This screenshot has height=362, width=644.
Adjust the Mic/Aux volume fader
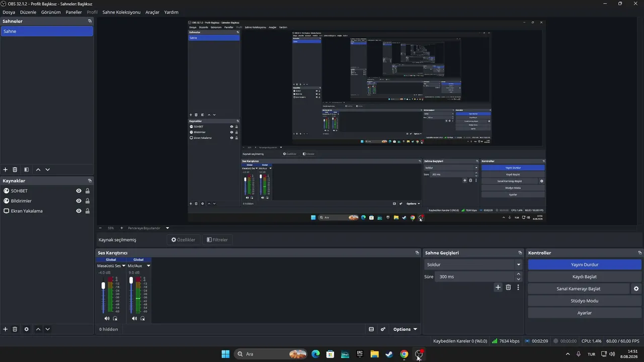click(131, 281)
